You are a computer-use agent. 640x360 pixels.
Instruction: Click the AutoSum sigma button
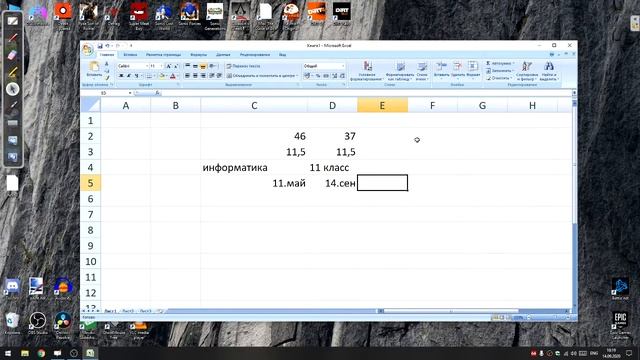click(499, 63)
